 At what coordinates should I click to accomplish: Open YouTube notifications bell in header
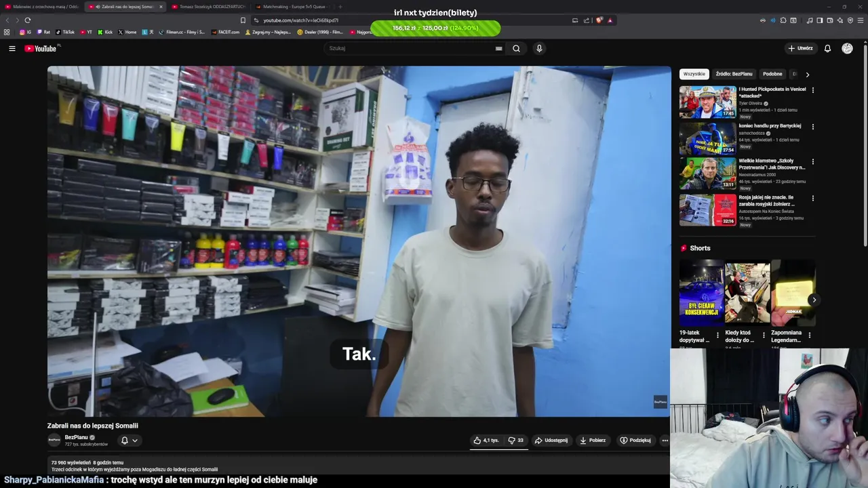pyautogui.click(x=827, y=48)
